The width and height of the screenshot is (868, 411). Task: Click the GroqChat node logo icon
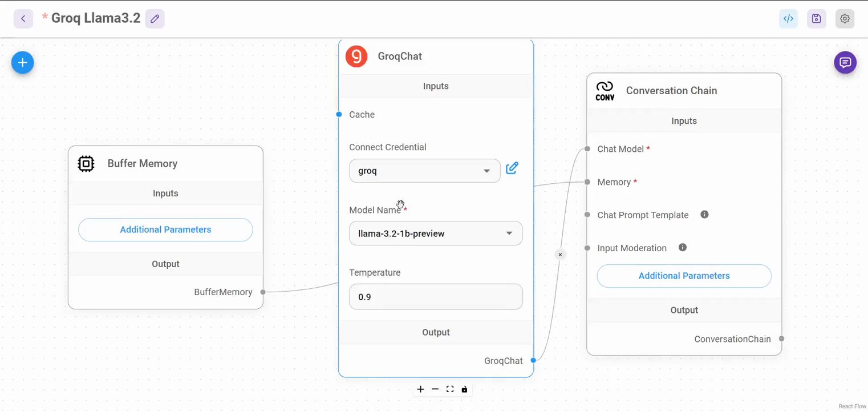coord(356,56)
